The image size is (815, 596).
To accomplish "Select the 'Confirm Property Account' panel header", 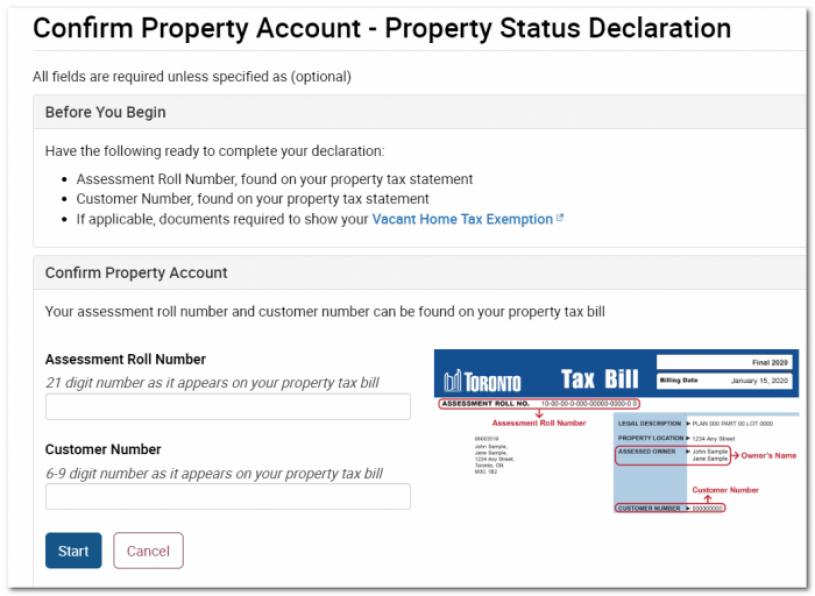I will [x=136, y=272].
